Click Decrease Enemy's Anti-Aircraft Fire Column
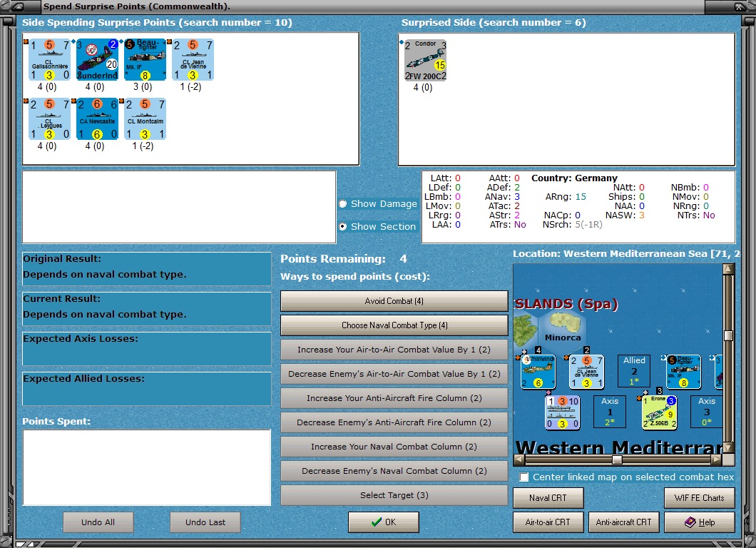This screenshot has width=756, height=548. pos(394,422)
